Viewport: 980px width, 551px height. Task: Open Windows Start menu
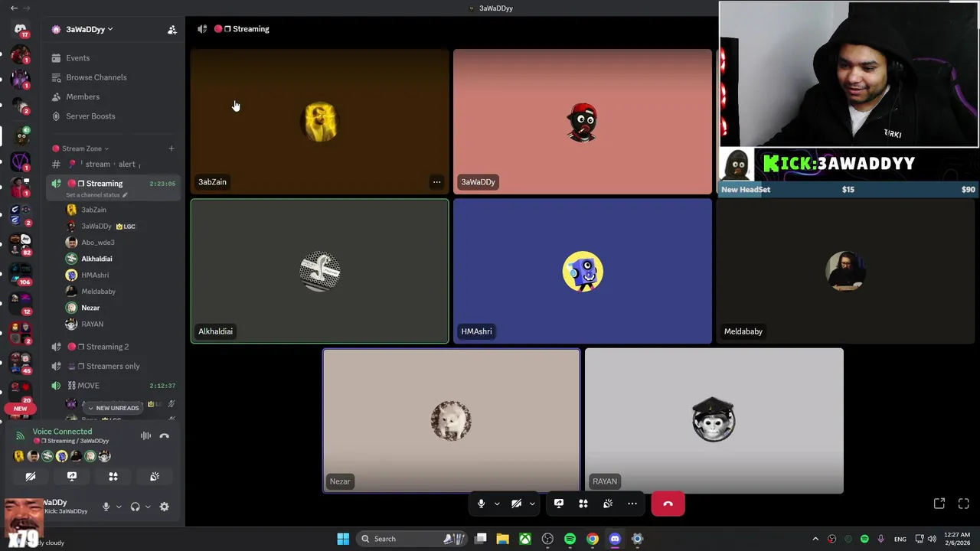(x=343, y=539)
